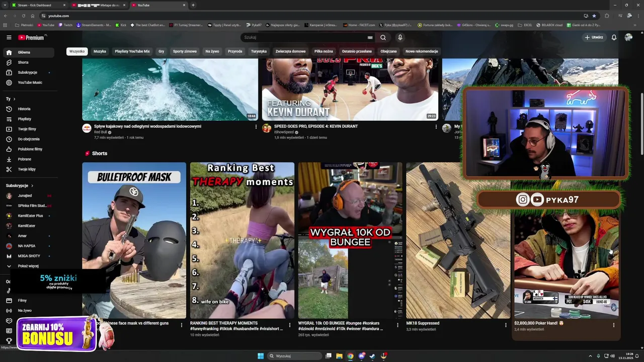644x362 pixels.
Task: Open NA HAPSA channel subscription
Action: point(28,246)
